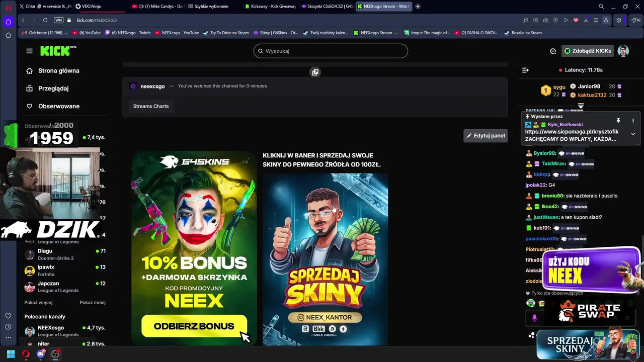Open a new browser tab
The image size is (644, 362).
tap(418, 7)
